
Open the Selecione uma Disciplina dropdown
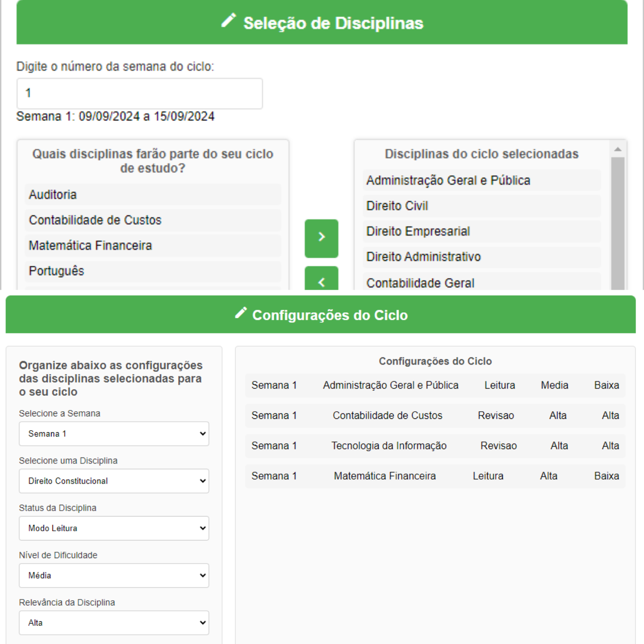(x=114, y=481)
